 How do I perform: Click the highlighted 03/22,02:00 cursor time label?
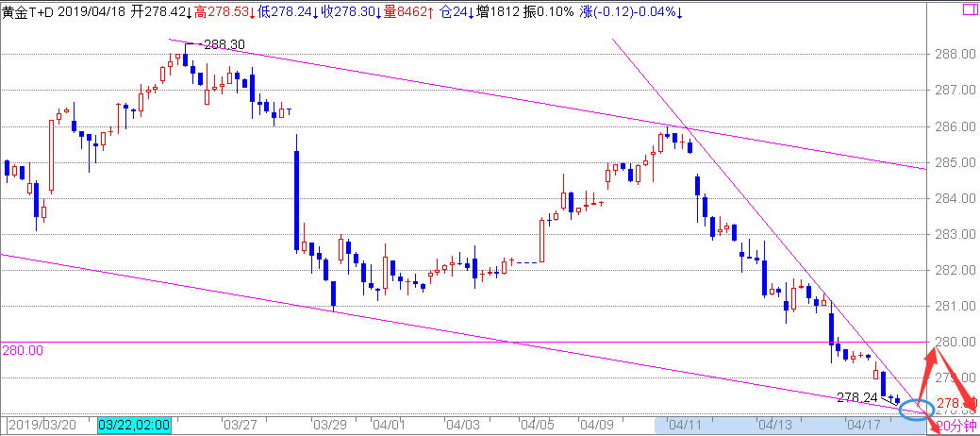tap(134, 426)
